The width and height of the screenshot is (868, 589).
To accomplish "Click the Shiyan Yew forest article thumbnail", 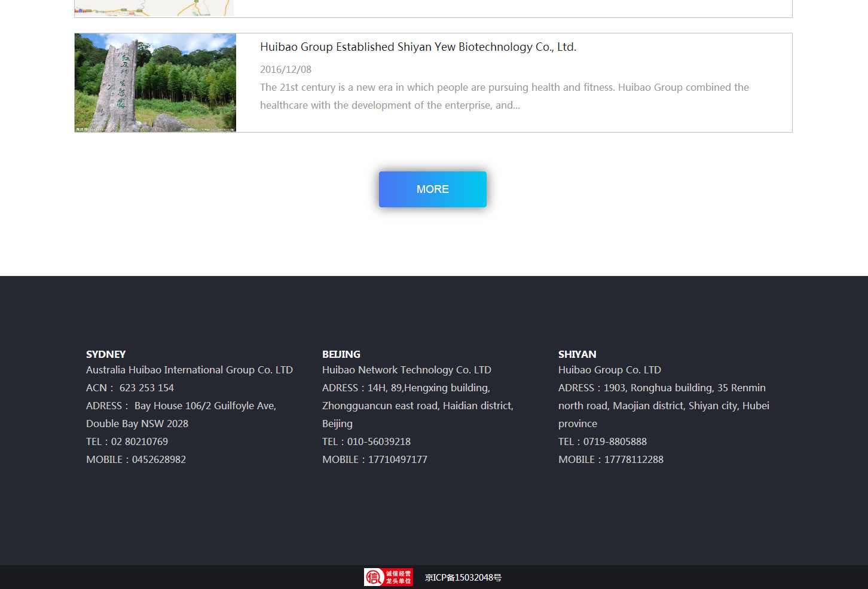I will [155, 82].
